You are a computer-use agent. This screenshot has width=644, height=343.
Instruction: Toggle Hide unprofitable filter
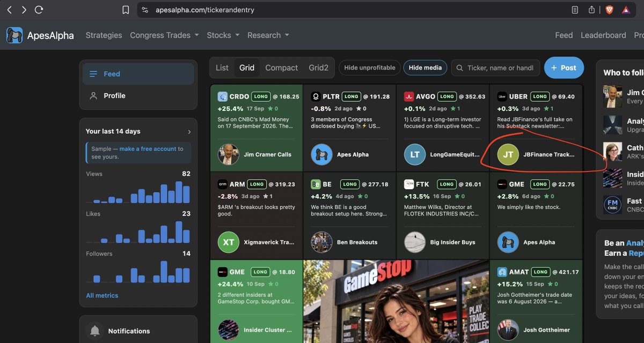coord(370,68)
